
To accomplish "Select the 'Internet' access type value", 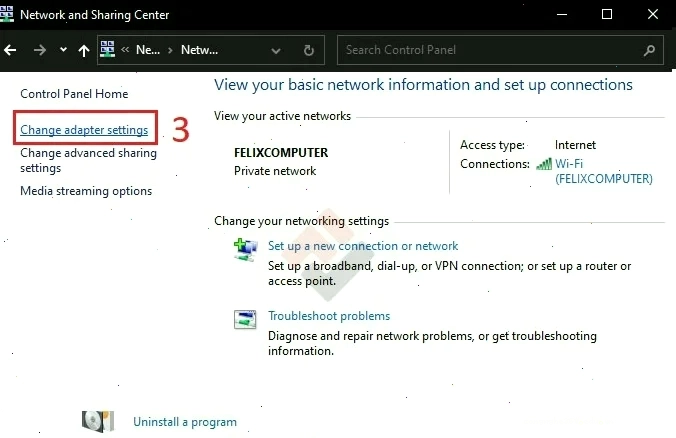I will (x=575, y=145).
